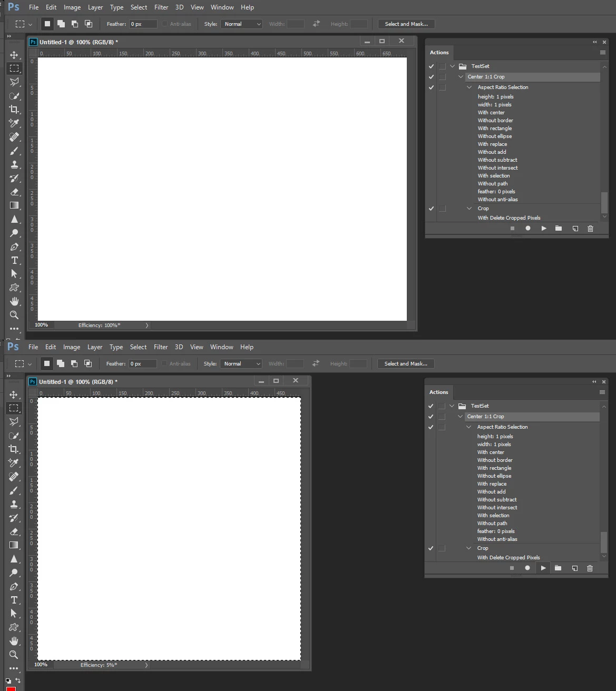Select the Path Selection tool in lower window

(14, 614)
